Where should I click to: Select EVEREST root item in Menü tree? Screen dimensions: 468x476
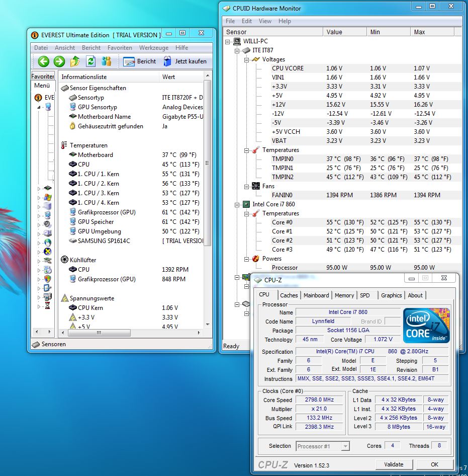point(44,98)
